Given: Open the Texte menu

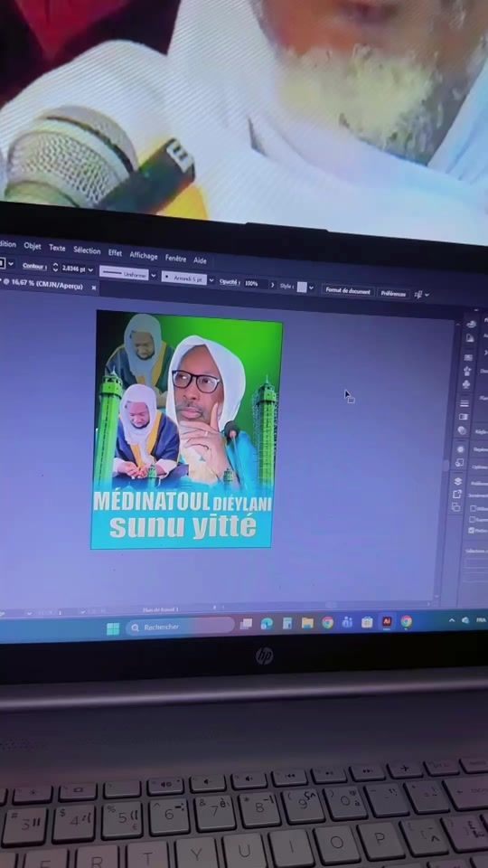Looking at the screenshot, I should pyautogui.click(x=57, y=248).
